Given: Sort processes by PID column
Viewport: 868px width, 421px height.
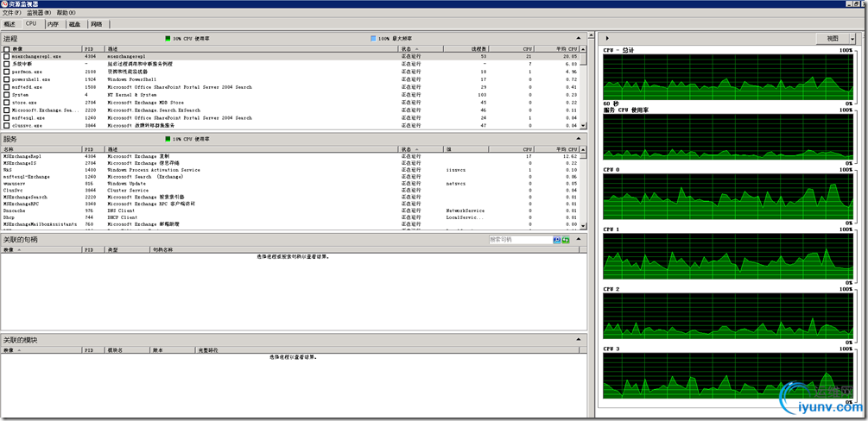Looking at the screenshot, I should [93, 49].
